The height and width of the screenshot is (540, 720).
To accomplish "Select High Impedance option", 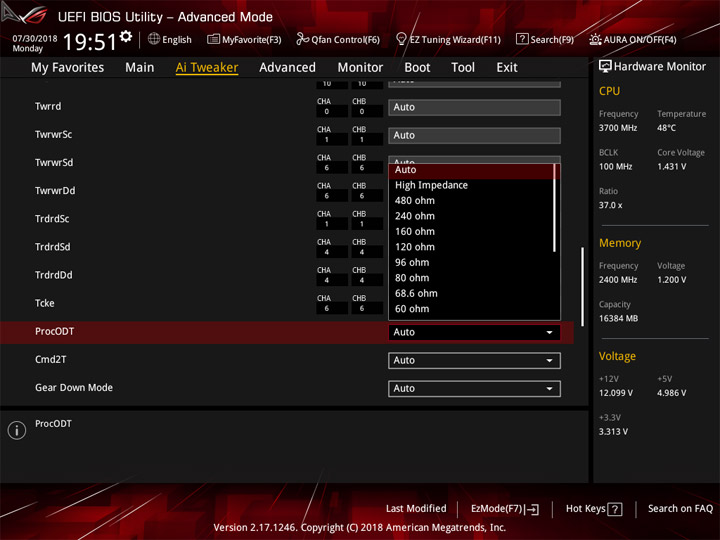I will coord(471,185).
